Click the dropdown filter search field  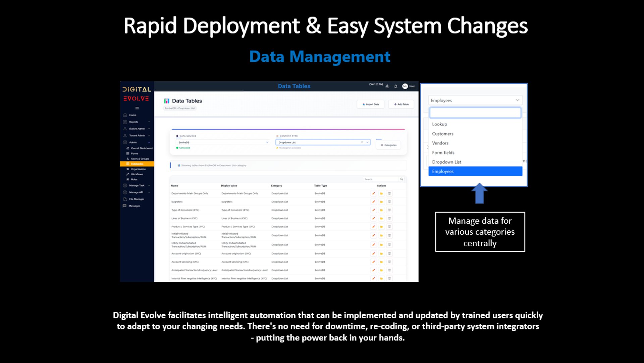click(x=475, y=113)
